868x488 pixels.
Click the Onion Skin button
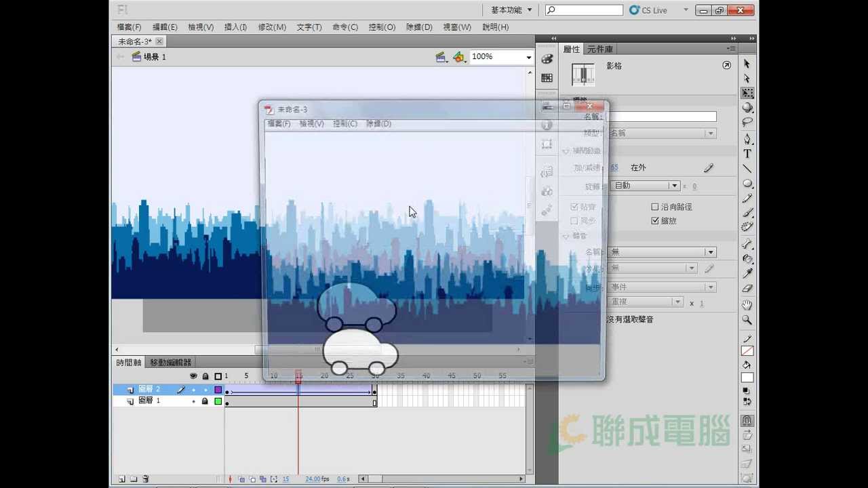[x=241, y=479]
